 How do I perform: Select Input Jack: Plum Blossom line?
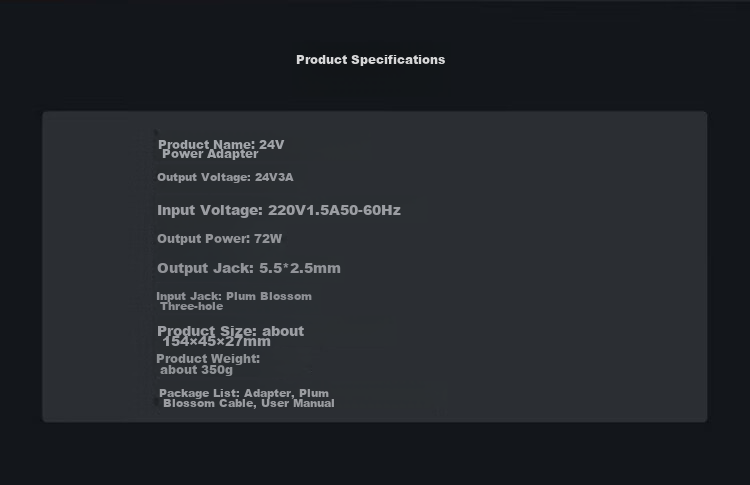pos(234,296)
